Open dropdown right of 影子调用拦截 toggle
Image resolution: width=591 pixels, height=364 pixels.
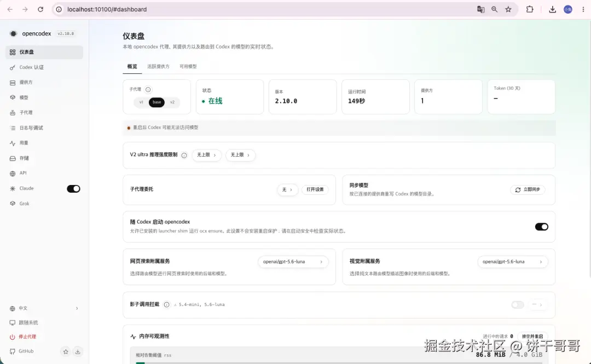coord(537,304)
